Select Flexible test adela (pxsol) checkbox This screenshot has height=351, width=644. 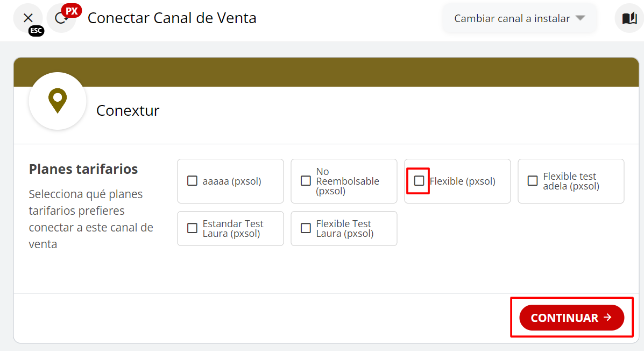pos(533,181)
